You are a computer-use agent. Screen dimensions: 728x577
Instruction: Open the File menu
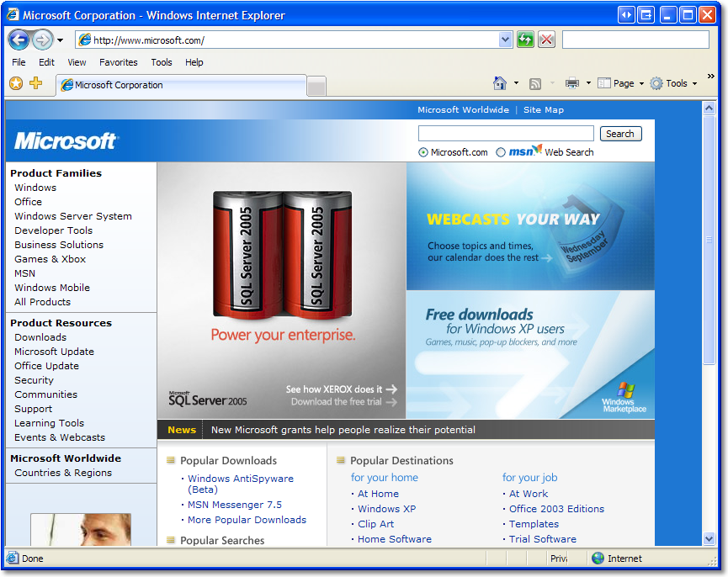(19, 62)
